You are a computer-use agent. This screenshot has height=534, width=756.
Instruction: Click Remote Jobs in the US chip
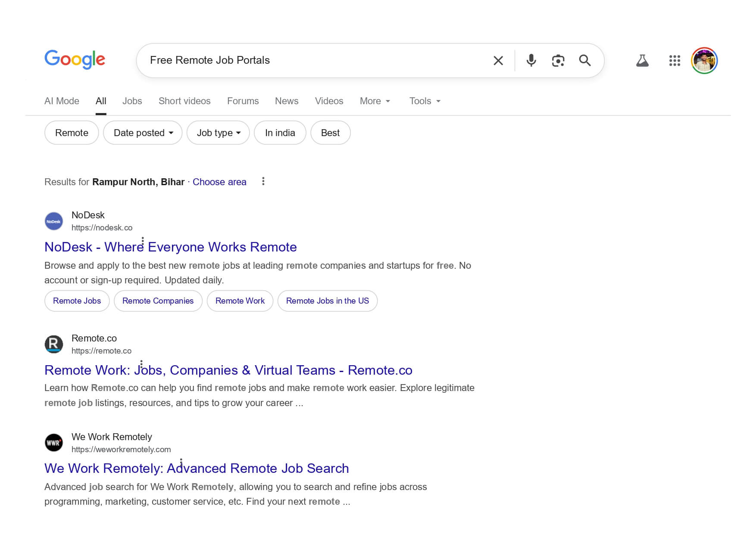[x=328, y=301]
